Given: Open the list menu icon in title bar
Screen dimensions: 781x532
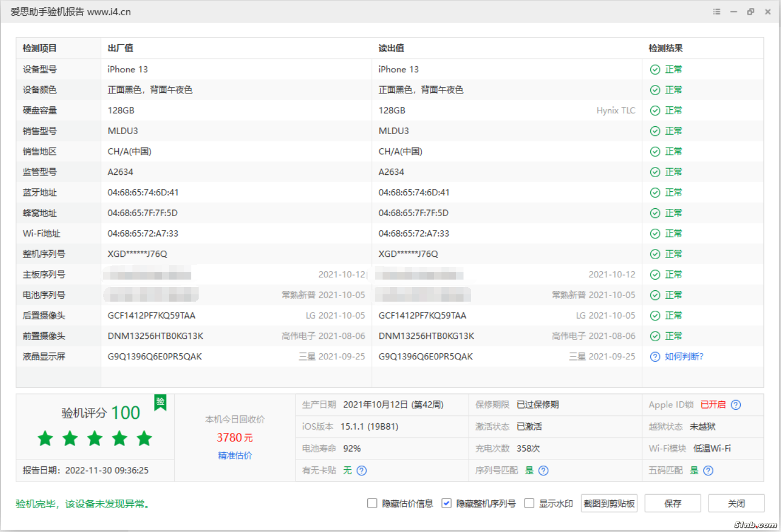Looking at the screenshot, I should pos(716,11).
